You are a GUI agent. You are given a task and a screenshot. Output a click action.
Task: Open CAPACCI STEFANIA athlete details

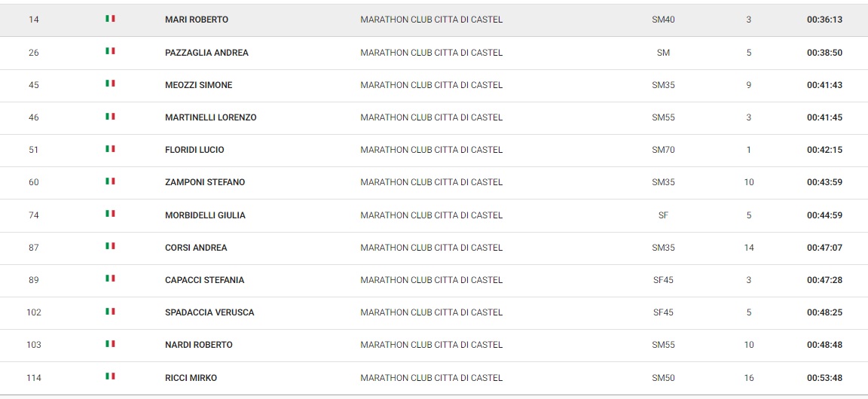tap(204, 280)
